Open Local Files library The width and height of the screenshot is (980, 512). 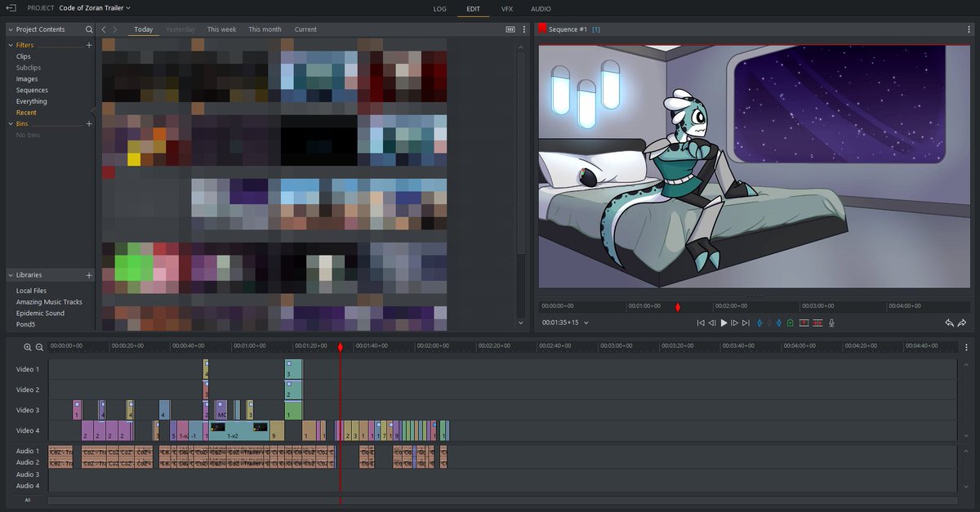point(31,291)
